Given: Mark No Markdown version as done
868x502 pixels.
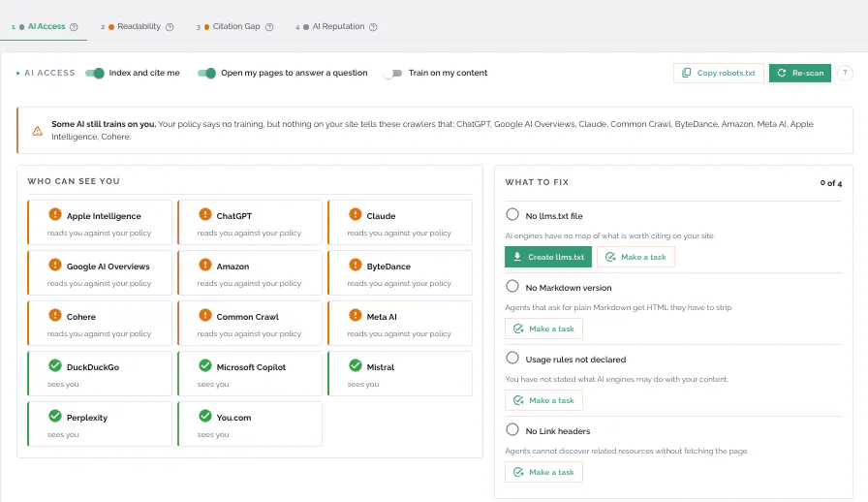Looking at the screenshot, I should [x=512, y=286].
